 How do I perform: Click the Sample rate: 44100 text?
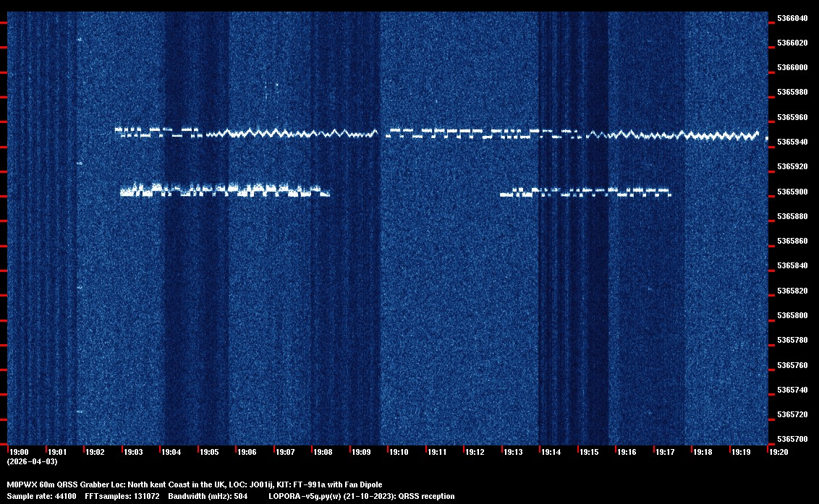(41, 496)
